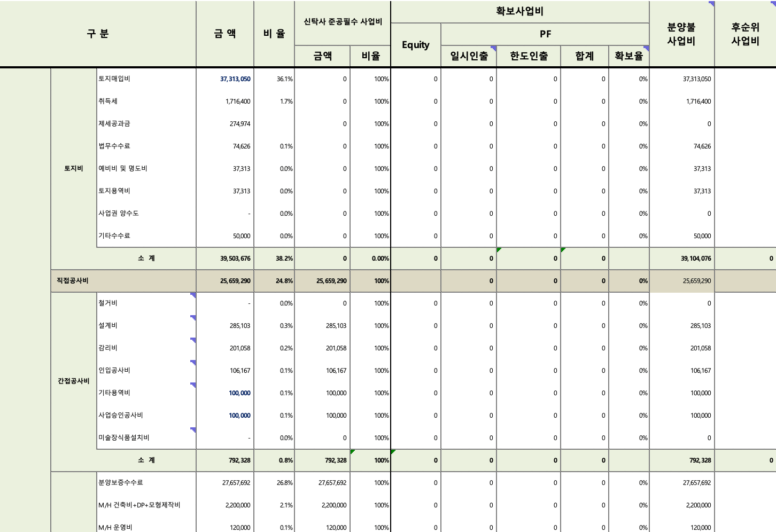Select the 구 분 header cell
The image size is (776, 532).
[x=98, y=34]
